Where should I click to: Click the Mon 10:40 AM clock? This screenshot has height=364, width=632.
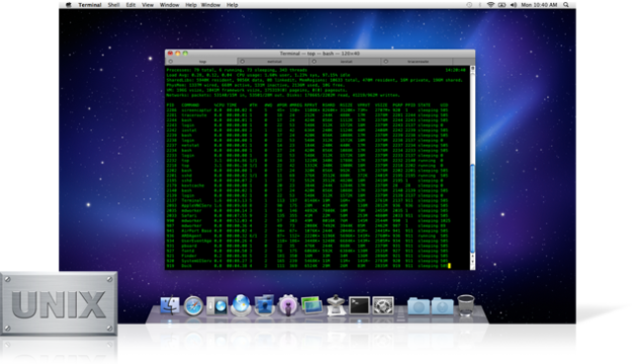[x=539, y=5]
